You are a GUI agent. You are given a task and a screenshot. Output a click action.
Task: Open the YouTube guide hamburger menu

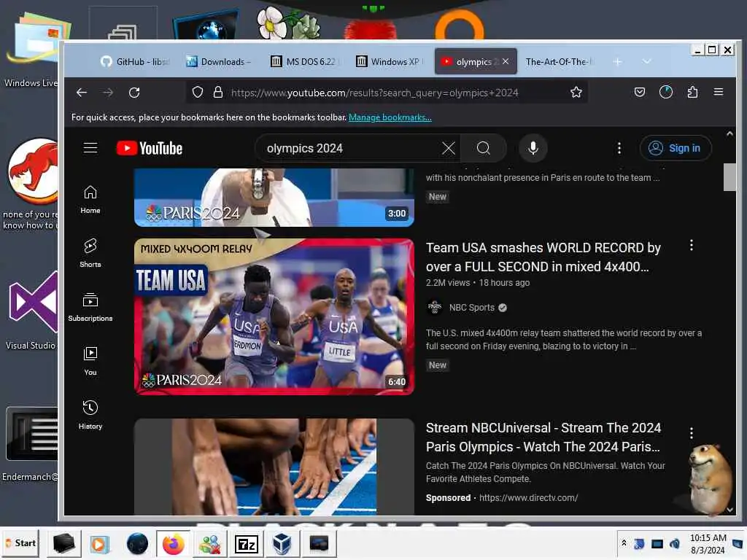point(90,148)
